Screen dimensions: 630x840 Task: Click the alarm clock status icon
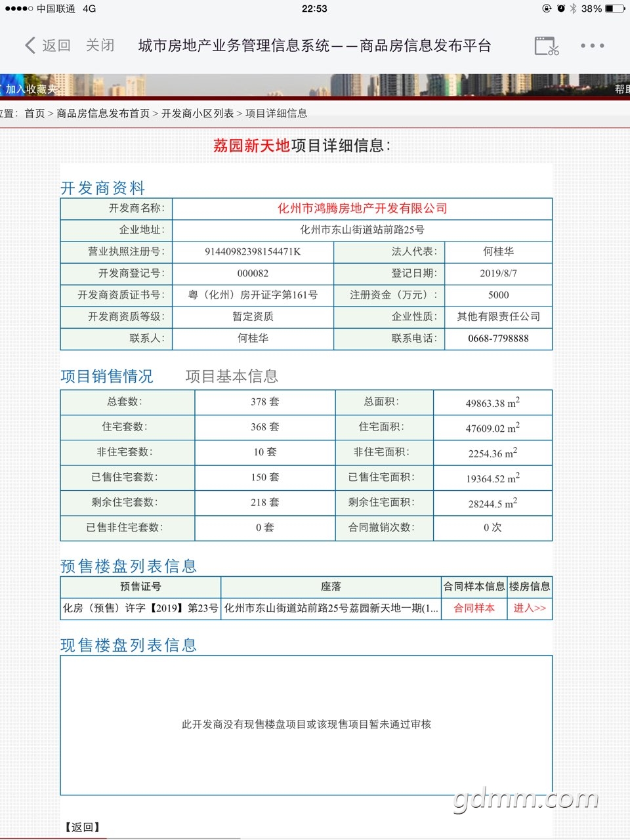pos(561,9)
